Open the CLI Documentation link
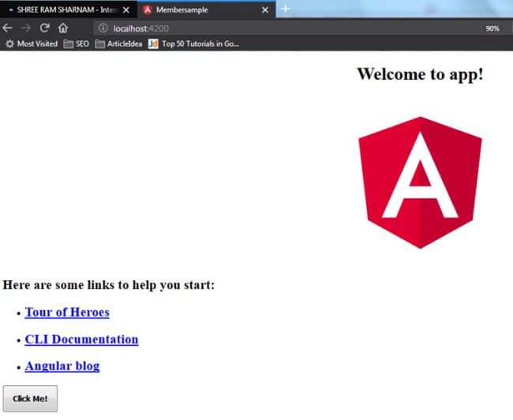Screen dimensions: 513x420 (81, 339)
